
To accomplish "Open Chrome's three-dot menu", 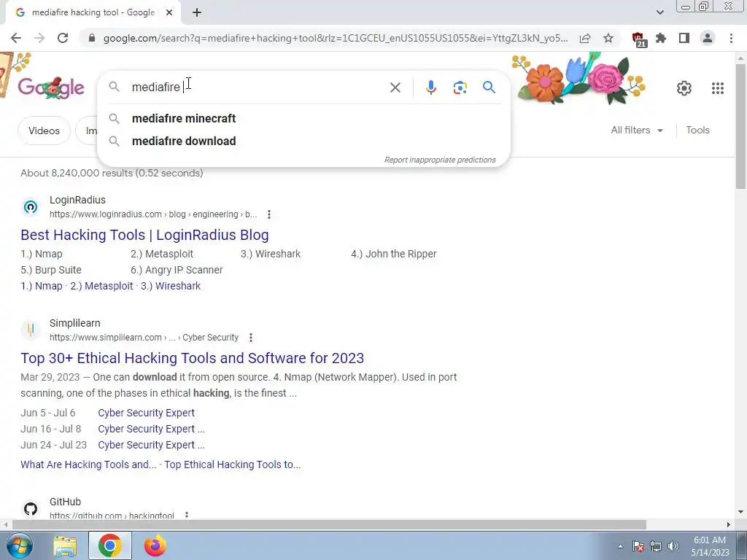I will tap(731, 38).
